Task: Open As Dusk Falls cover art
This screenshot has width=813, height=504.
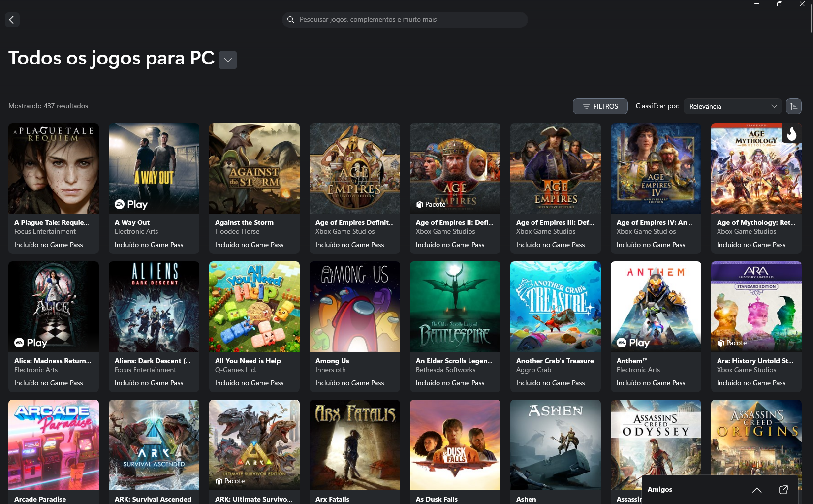Action: click(455, 445)
